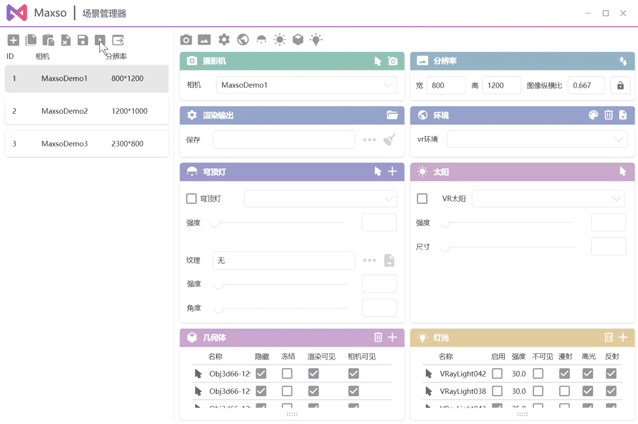The image size is (638, 424).
Task: Click the texture file icon next to 纹理
Action: pos(389,260)
